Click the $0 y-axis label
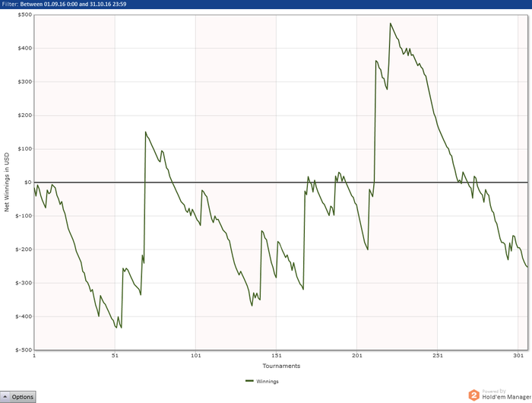 28,182
